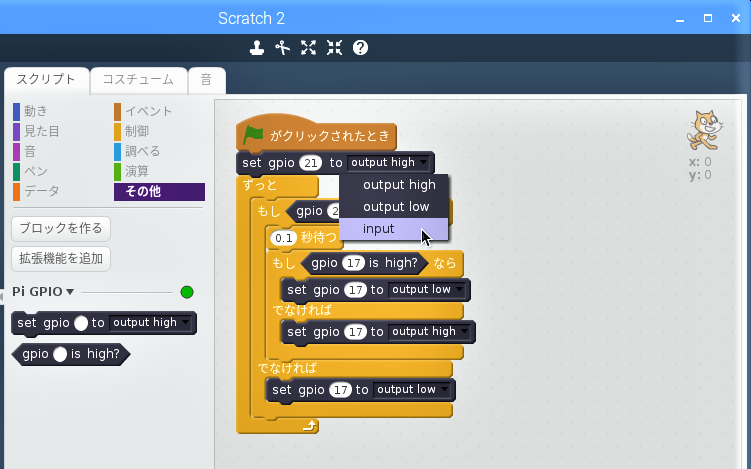Open palette set gpio block's output high dropdown
This screenshot has height=469, width=751.
[x=151, y=322]
